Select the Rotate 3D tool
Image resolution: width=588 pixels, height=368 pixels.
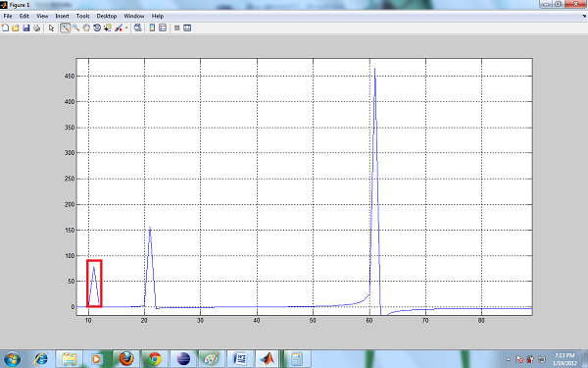point(97,27)
